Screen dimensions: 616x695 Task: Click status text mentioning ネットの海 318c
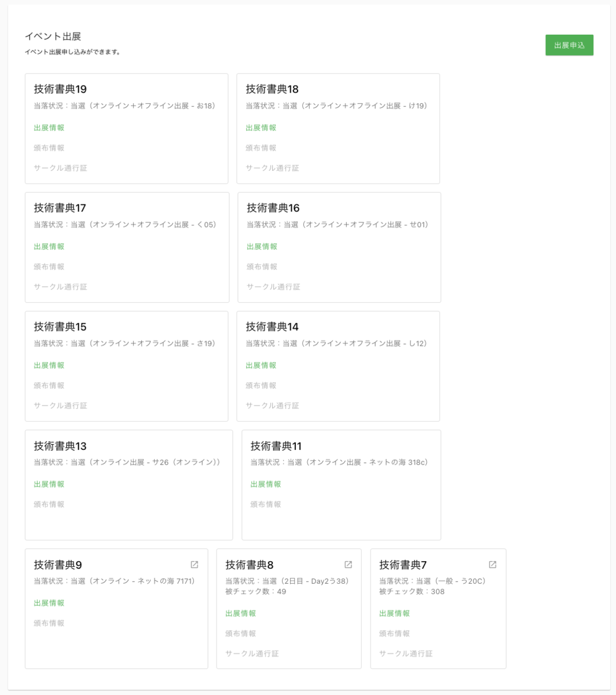[339, 462]
